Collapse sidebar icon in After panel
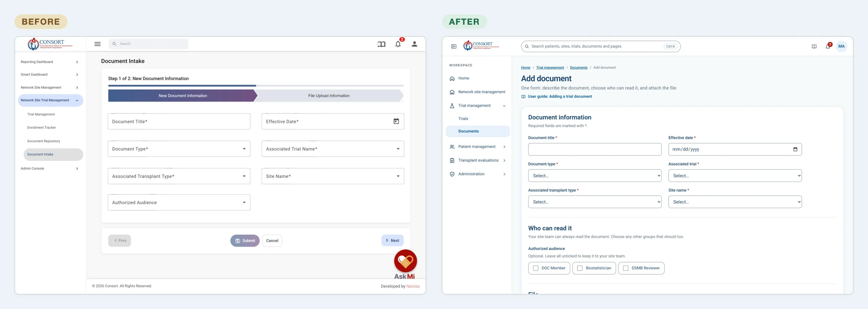 pyautogui.click(x=454, y=46)
